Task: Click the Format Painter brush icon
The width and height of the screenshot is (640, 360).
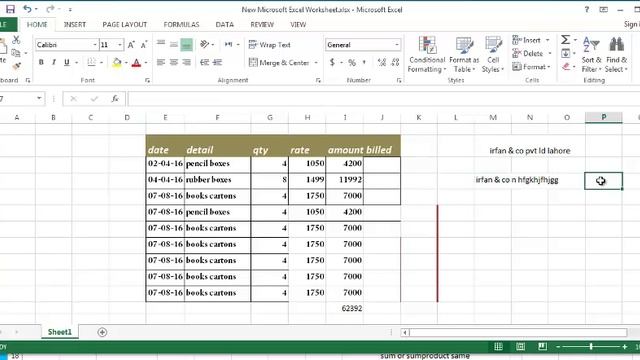Action: [x=16, y=66]
